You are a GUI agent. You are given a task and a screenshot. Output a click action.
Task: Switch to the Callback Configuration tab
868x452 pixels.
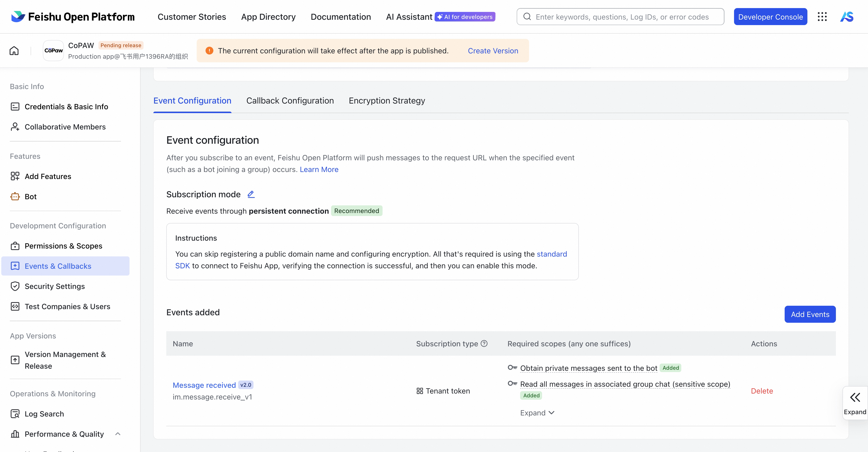[290, 101]
